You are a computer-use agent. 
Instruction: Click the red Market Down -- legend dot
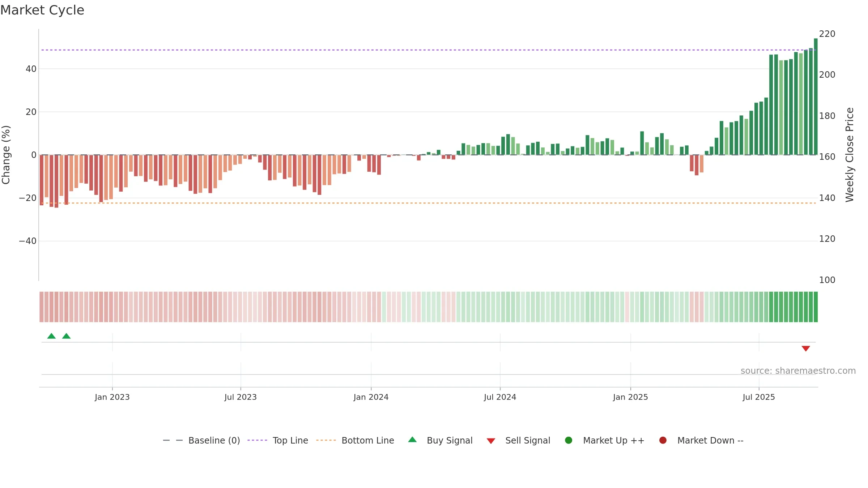pyautogui.click(x=663, y=440)
